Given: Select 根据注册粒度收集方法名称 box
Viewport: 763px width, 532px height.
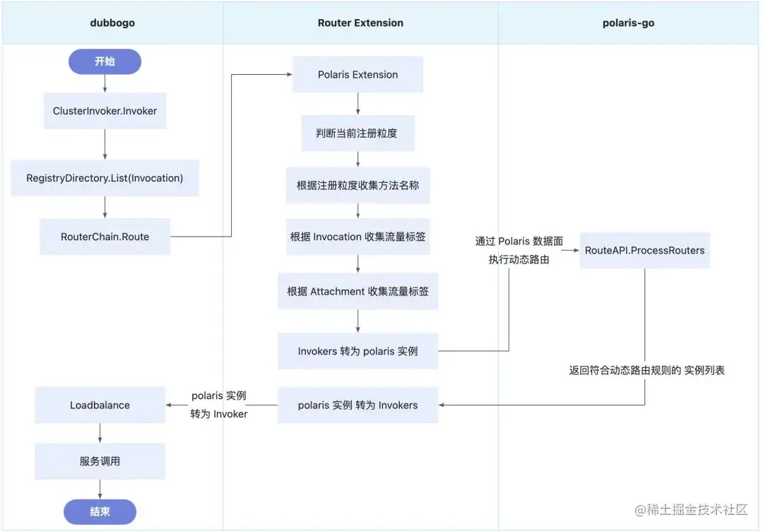Looking at the screenshot, I should pos(357,185).
